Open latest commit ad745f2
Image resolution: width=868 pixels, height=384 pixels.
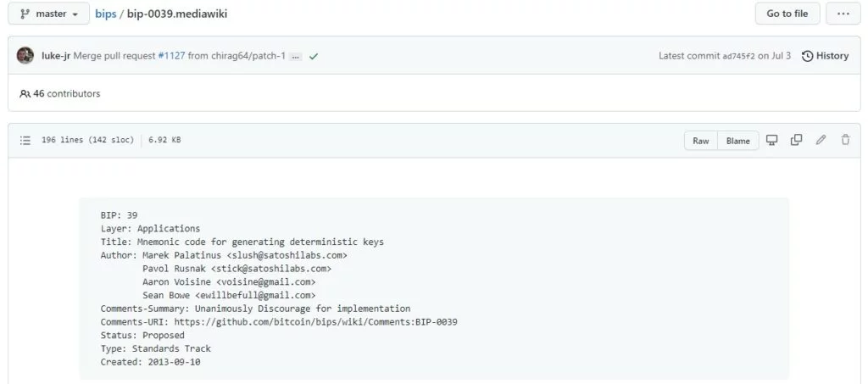click(x=738, y=56)
